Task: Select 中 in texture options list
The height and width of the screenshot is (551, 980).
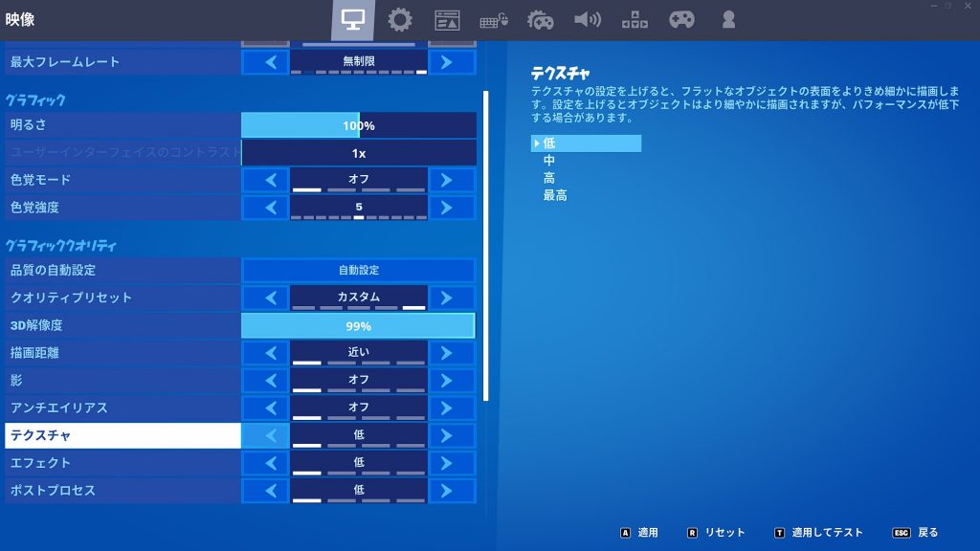Action: 548,161
